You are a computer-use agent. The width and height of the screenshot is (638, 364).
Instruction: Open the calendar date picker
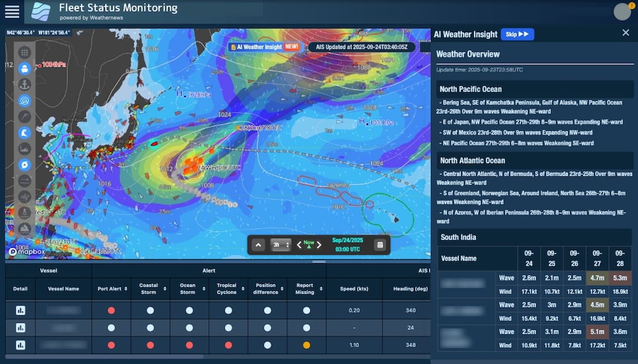coord(380,245)
